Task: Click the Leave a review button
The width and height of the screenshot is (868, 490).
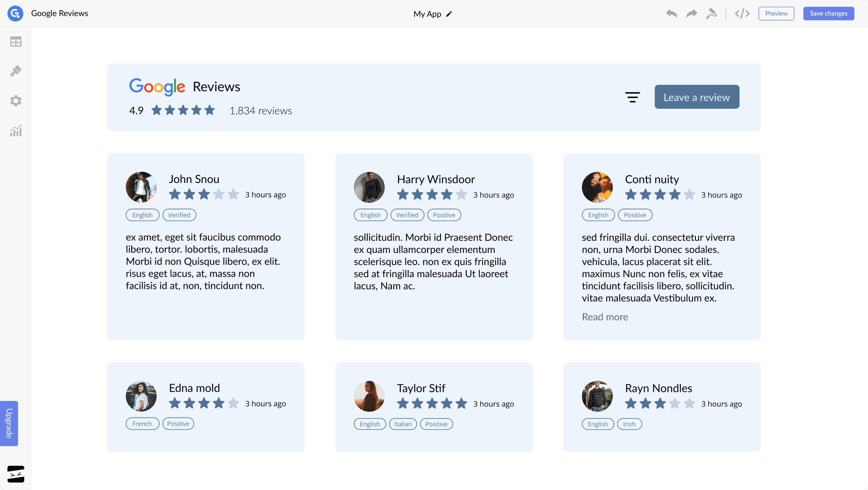Action: coord(697,97)
